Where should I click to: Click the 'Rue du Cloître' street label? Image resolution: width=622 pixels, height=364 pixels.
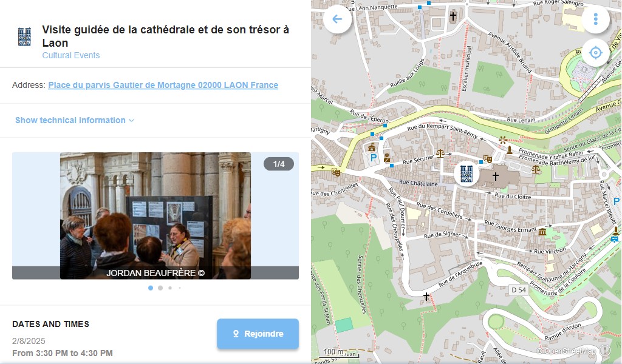coord(513,196)
